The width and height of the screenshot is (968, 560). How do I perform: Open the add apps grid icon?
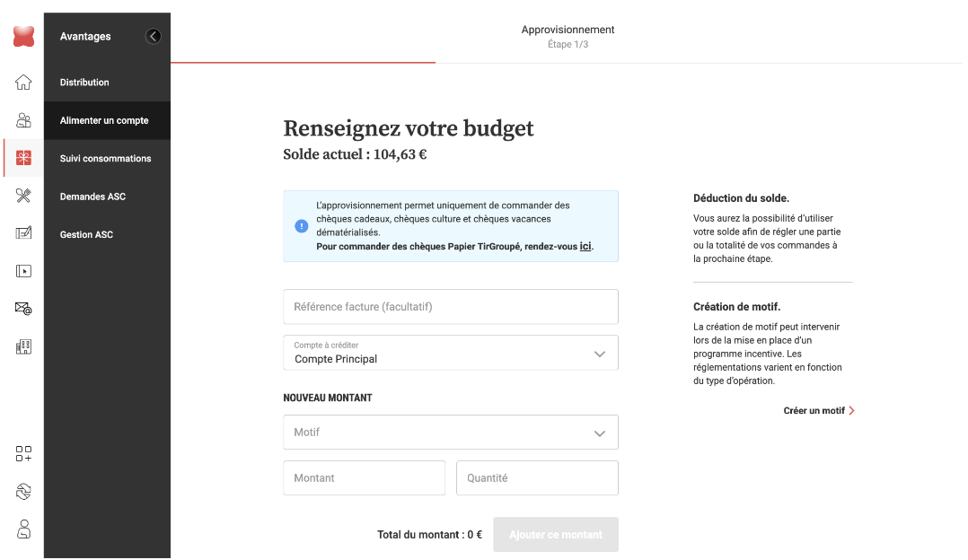tap(23, 454)
